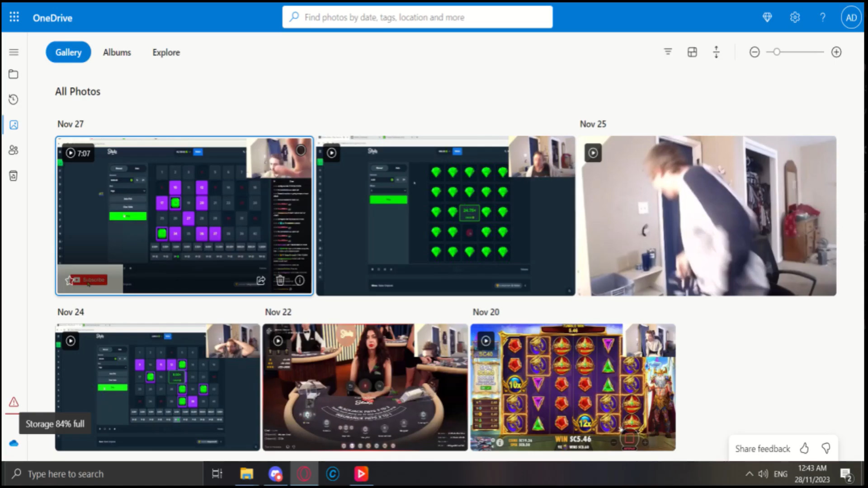Click the ENG language indicator
868x488 pixels.
point(781,474)
